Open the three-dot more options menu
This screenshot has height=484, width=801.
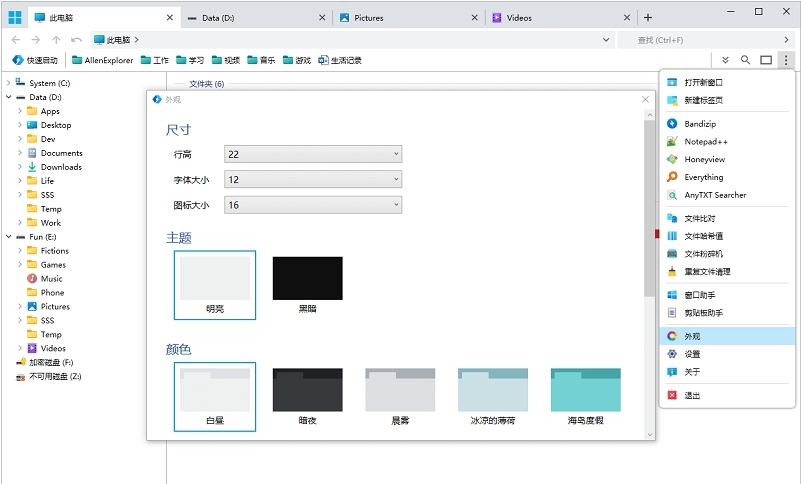786,60
